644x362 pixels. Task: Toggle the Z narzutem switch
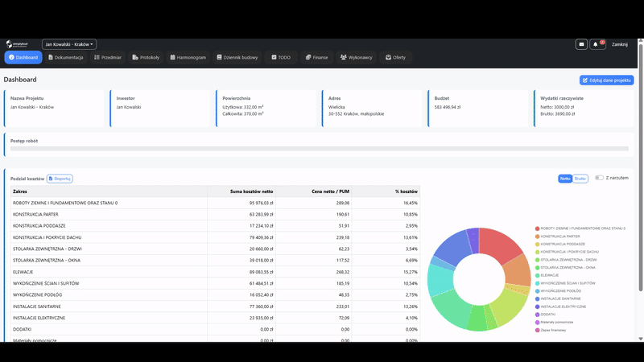599,178
